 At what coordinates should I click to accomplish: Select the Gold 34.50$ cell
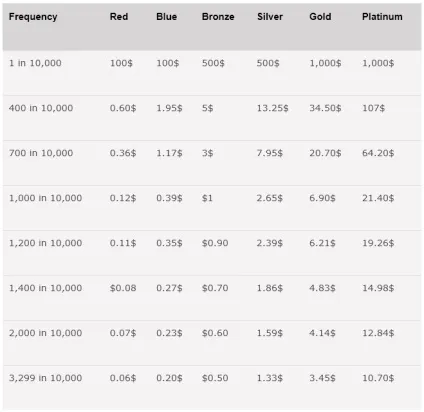click(x=325, y=108)
